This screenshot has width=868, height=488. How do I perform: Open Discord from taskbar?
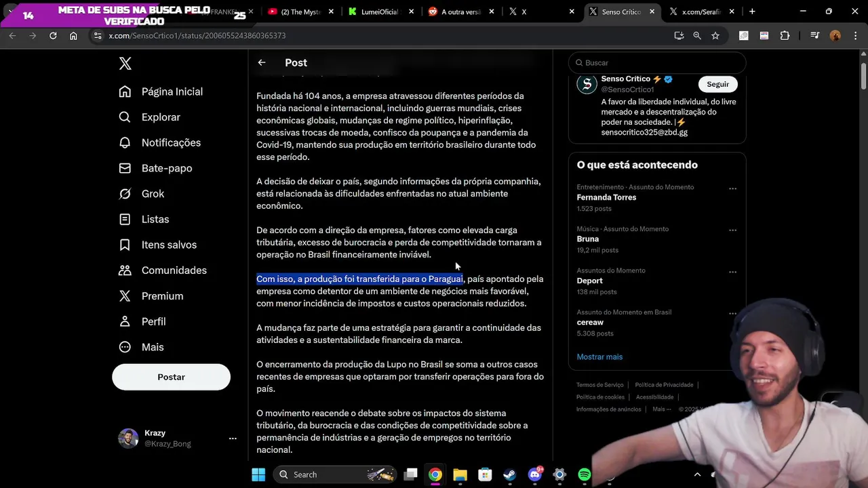point(534,474)
